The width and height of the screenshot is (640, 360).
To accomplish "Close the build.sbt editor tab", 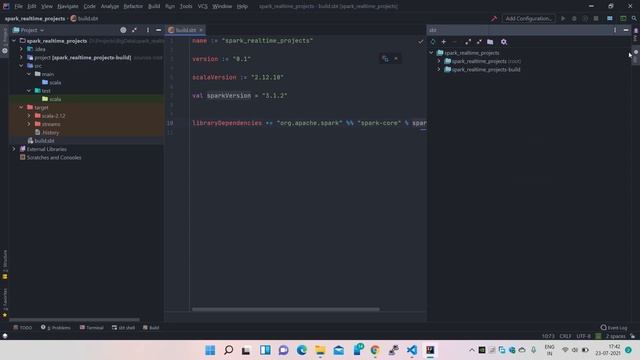I will 201,30.
